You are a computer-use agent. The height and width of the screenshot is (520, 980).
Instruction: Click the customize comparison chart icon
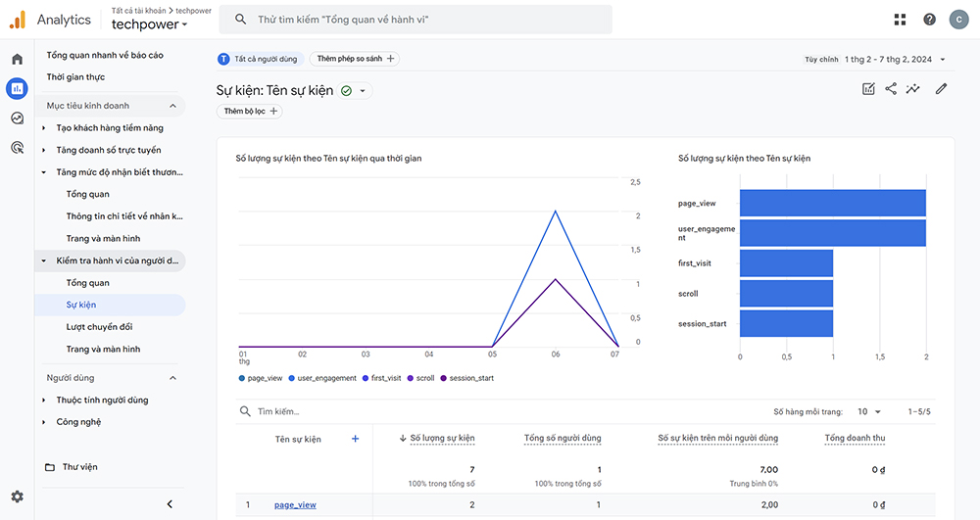click(x=868, y=89)
